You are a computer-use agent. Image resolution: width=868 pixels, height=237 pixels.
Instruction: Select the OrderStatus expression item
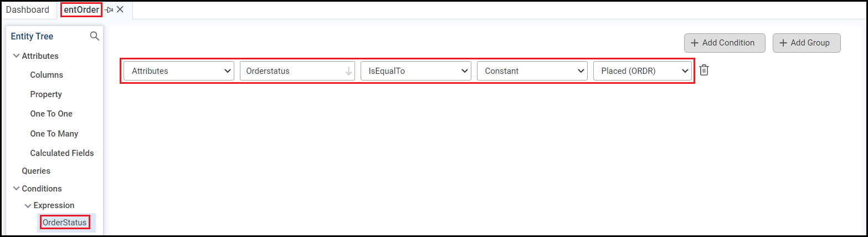[65, 223]
